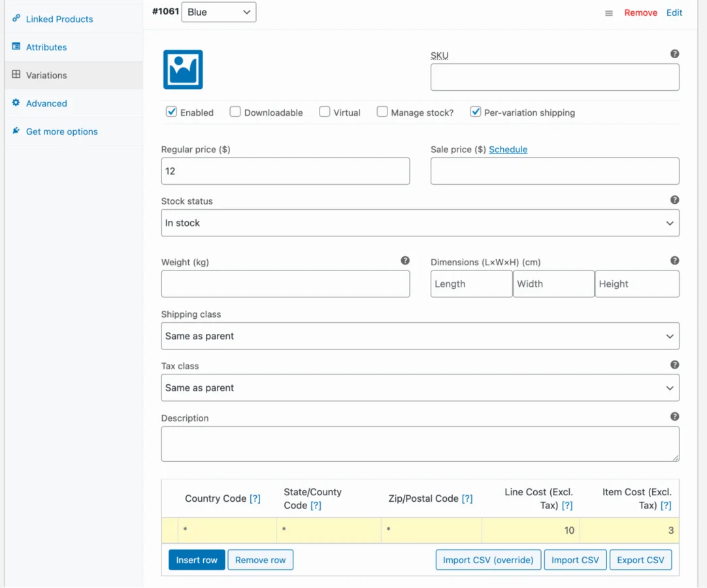The image size is (707, 588).
Task: Click the red Remove link
Action: tap(640, 12)
